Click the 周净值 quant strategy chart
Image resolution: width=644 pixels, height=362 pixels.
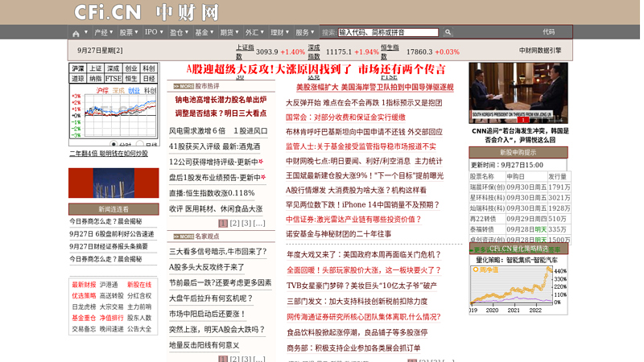click(x=518, y=290)
